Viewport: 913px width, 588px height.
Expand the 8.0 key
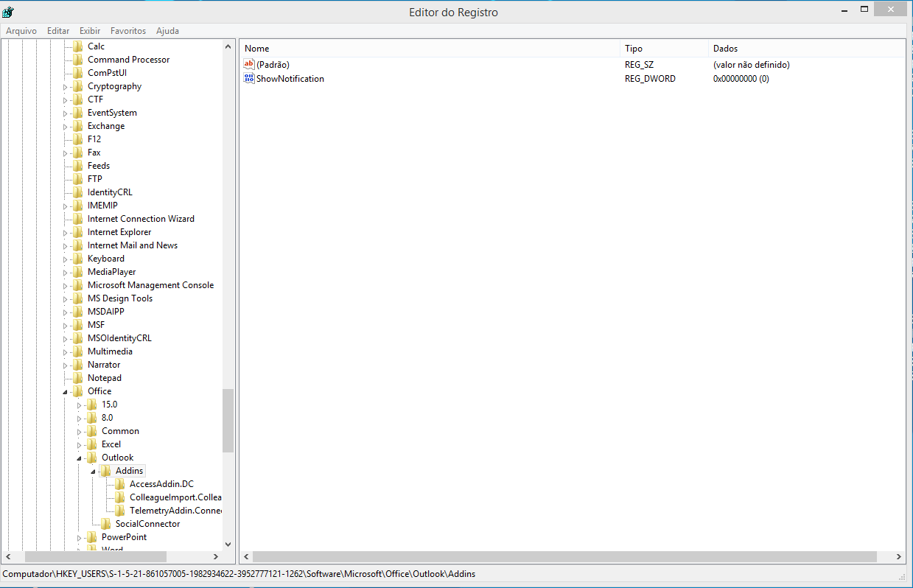(80, 418)
